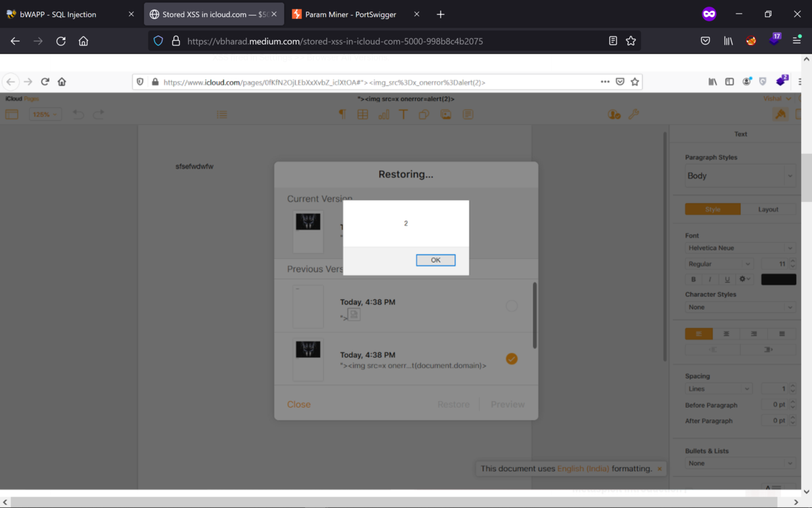Open a new tab with plus button
Image resolution: width=812 pixels, height=508 pixels.
pos(441,14)
